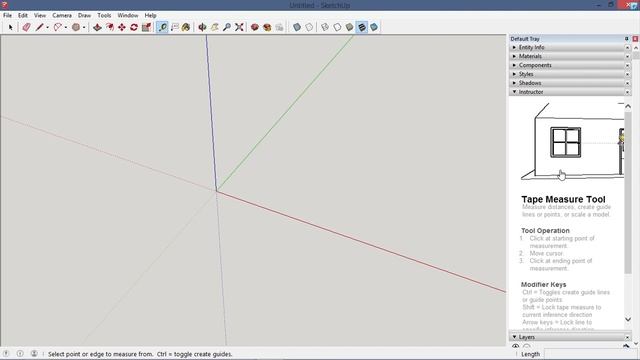Select the Pan hand tool
This screenshot has width=640, height=360.
click(215, 27)
